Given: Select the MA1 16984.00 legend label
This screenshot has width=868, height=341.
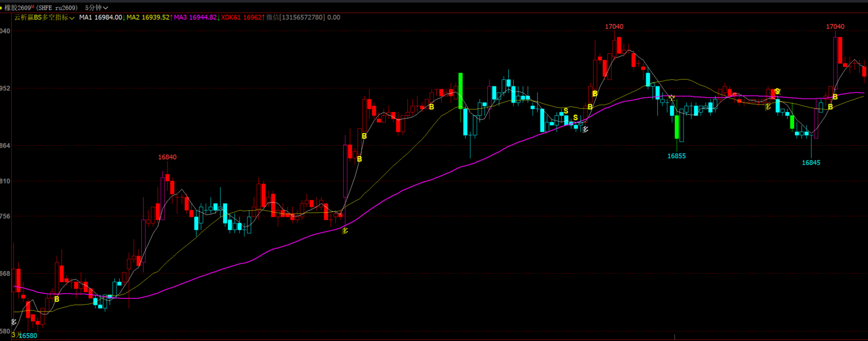Looking at the screenshot, I should (100, 17).
